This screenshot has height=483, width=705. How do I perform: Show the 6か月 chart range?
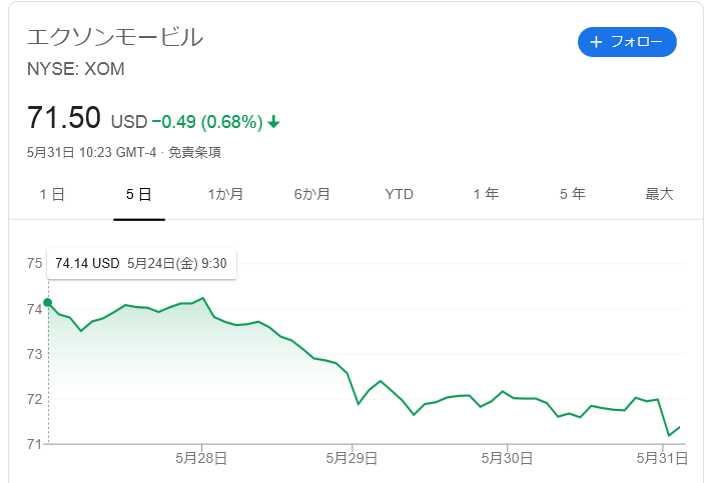tap(312, 194)
